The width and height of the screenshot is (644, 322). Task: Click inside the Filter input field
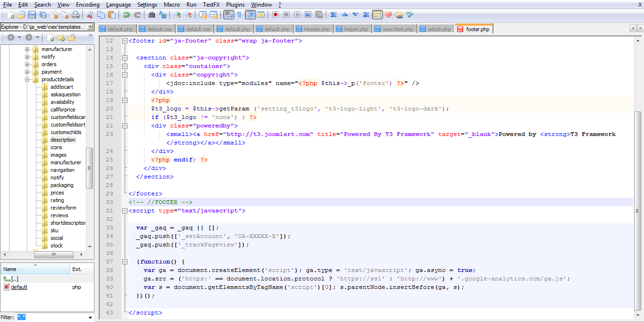pos(47,317)
